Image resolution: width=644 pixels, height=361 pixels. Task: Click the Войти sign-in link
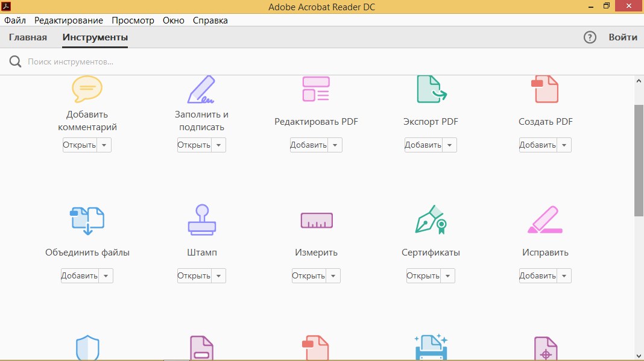coord(623,37)
